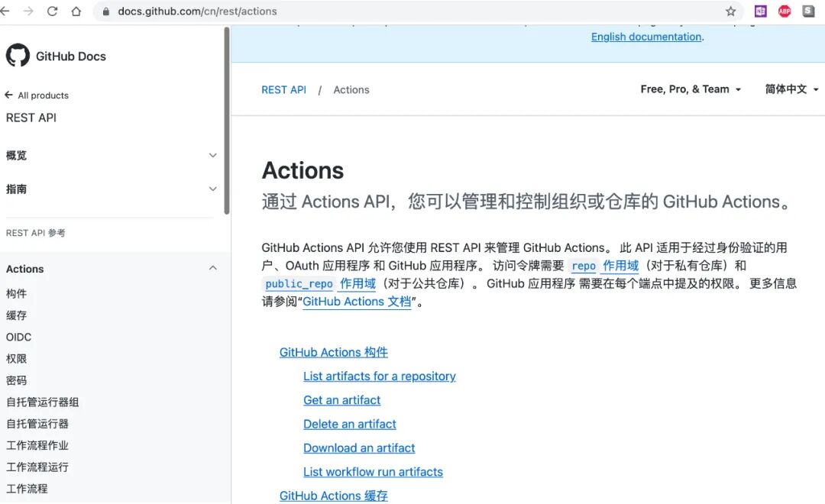Image resolution: width=825 pixels, height=504 pixels.
Task: Open 工作流程 in sidebar
Action: [27, 488]
